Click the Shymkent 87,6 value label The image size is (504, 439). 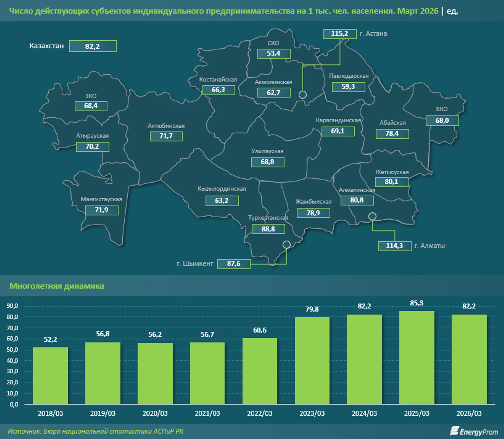point(234,264)
